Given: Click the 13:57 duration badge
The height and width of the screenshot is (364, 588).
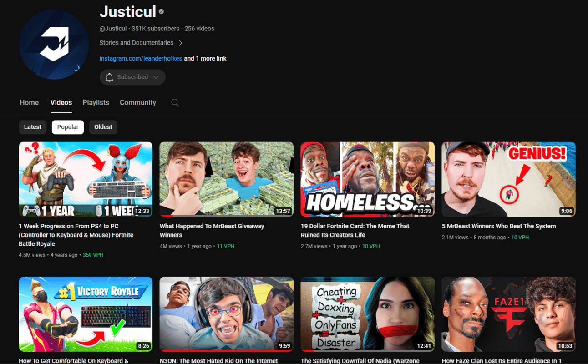Looking at the screenshot, I should coord(283,211).
